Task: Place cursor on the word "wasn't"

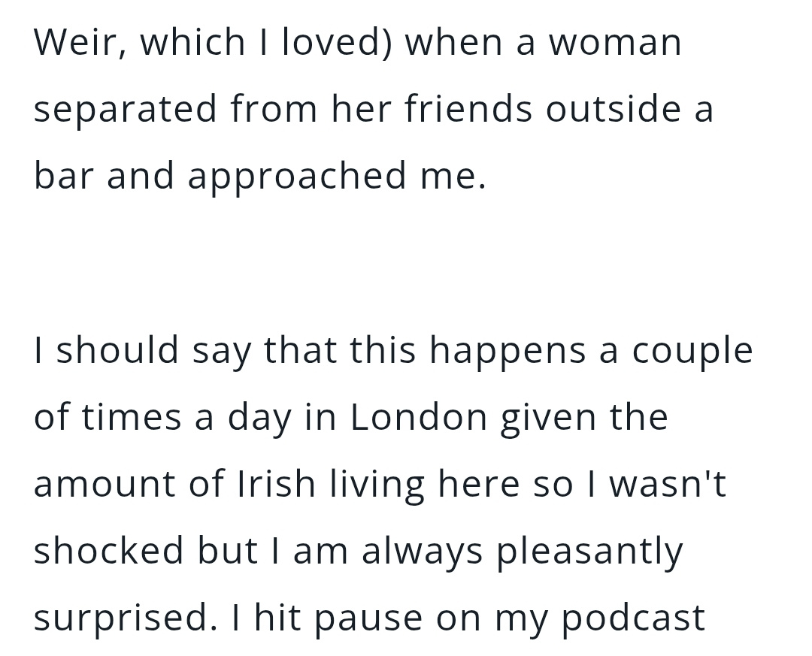Action: (668, 483)
